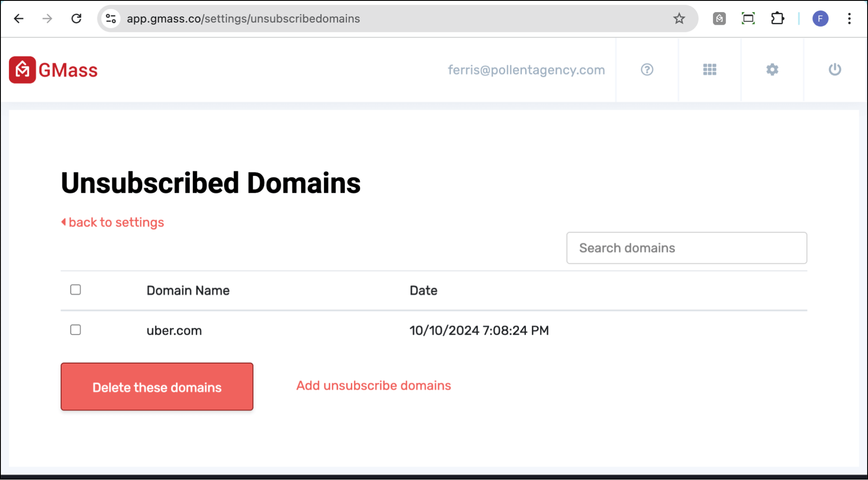Select the uber.com domain text

click(174, 331)
